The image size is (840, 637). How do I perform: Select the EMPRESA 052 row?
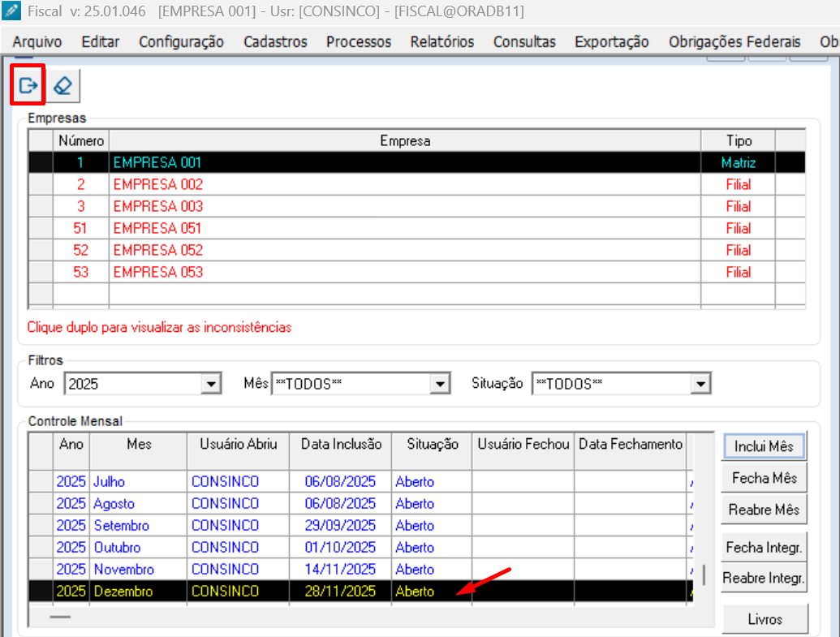click(x=417, y=250)
